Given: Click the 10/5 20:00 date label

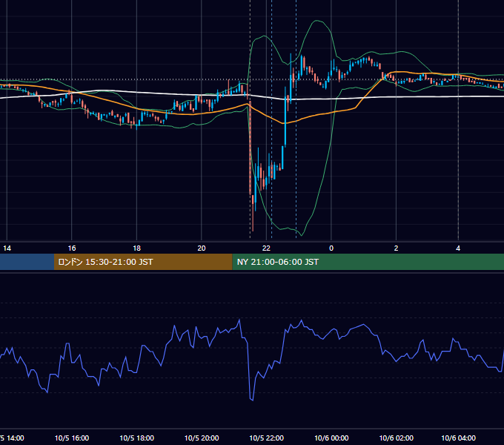Looking at the screenshot, I should 202,438.
